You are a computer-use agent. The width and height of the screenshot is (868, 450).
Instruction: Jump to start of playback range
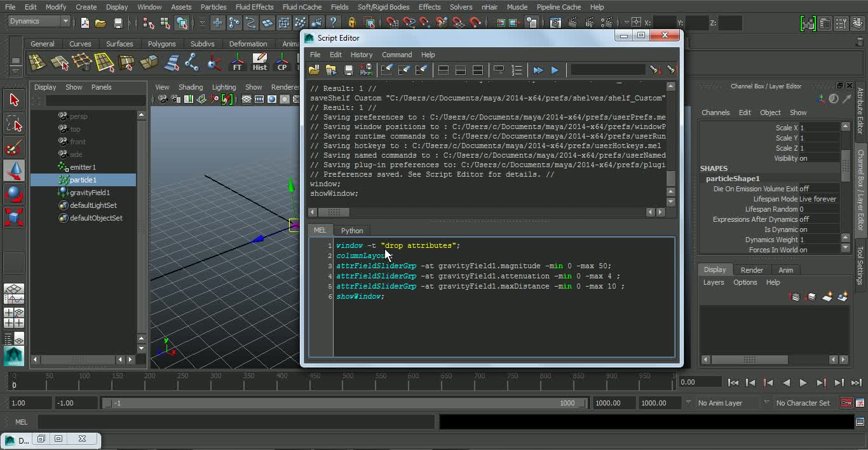pos(733,383)
